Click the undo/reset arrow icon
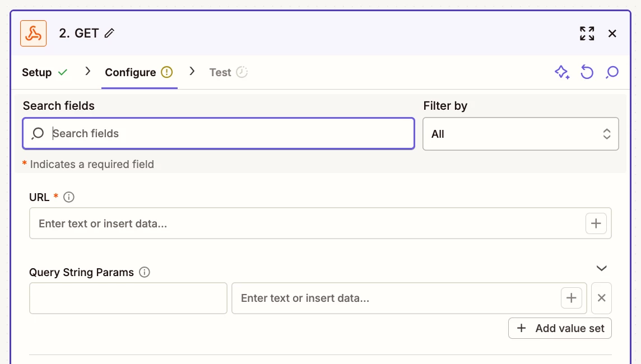This screenshot has width=641, height=364. (x=587, y=72)
